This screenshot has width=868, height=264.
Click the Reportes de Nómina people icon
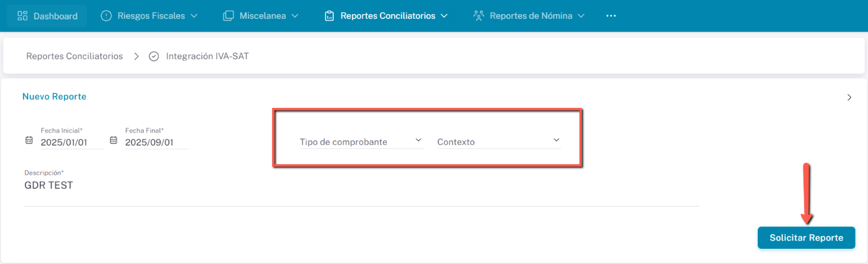pos(479,16)
